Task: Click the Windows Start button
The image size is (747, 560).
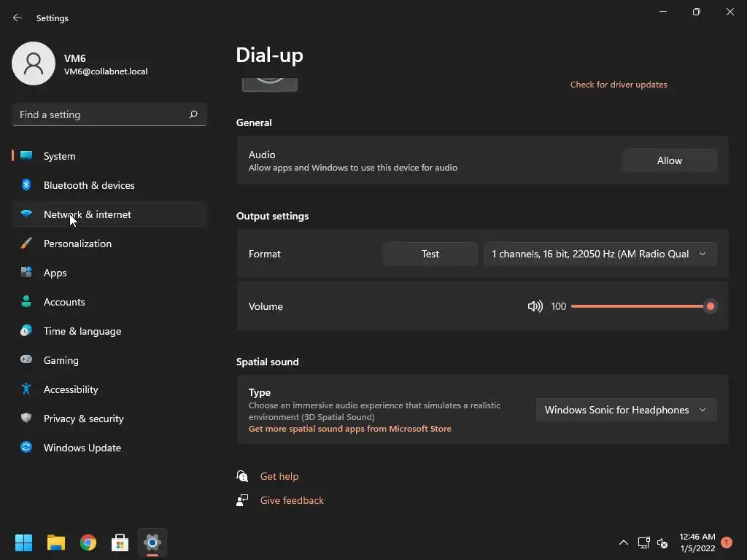Action: click(x=24, y=542)
